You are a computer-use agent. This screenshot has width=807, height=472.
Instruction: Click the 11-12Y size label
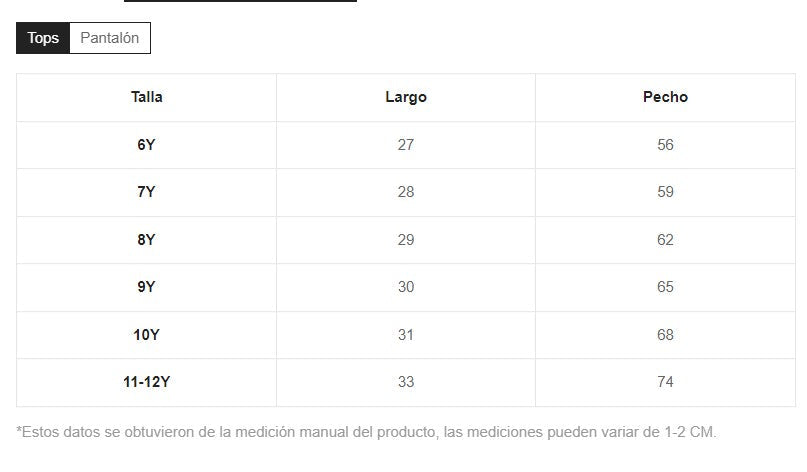[x=146, y=382]
